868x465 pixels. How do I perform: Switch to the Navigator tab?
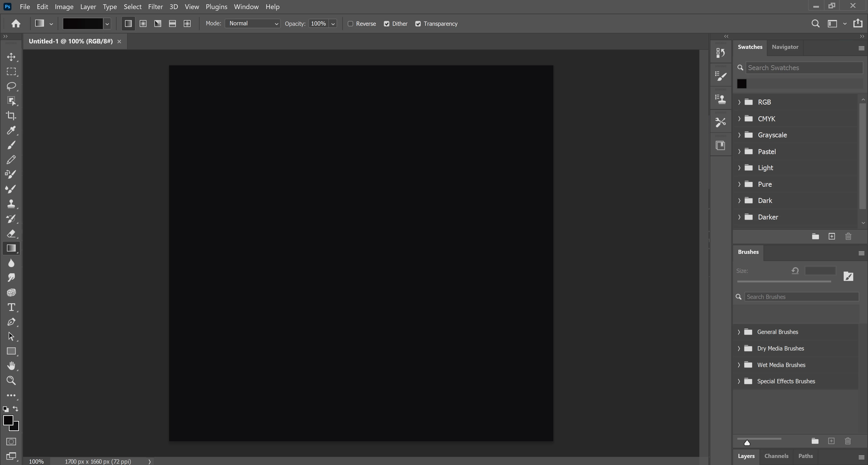pos(785,47)
